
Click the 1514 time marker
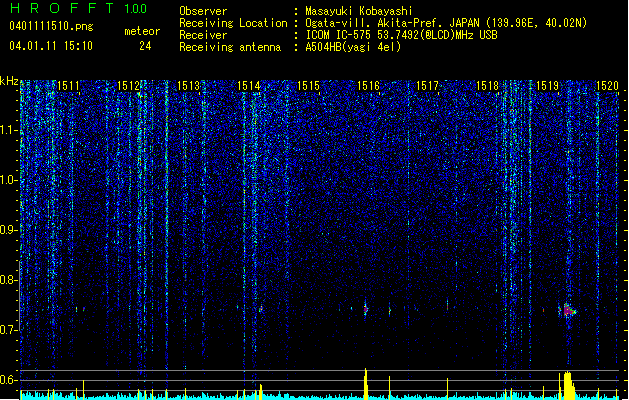tap(248, 86)
